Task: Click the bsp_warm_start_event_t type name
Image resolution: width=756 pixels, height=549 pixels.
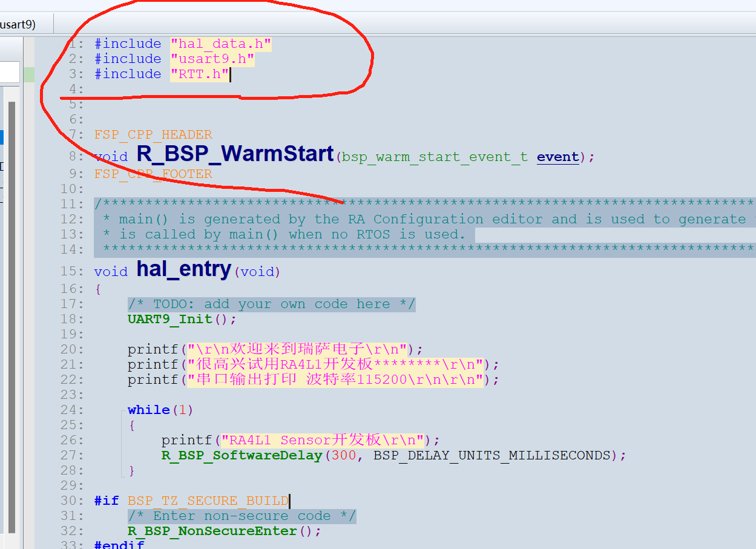Action: (435, 157)
